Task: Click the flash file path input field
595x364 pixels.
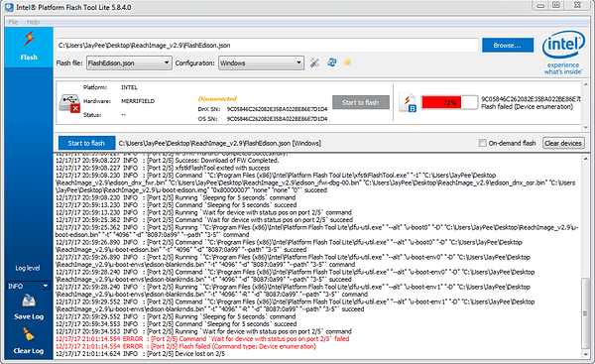Action: pyautogui.click(x=268, y=46)
